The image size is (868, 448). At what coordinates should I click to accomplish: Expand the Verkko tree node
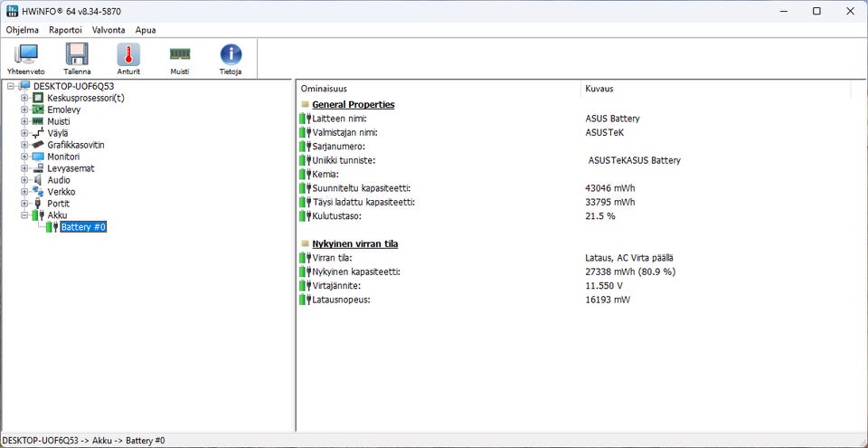[x=24, y=192]
